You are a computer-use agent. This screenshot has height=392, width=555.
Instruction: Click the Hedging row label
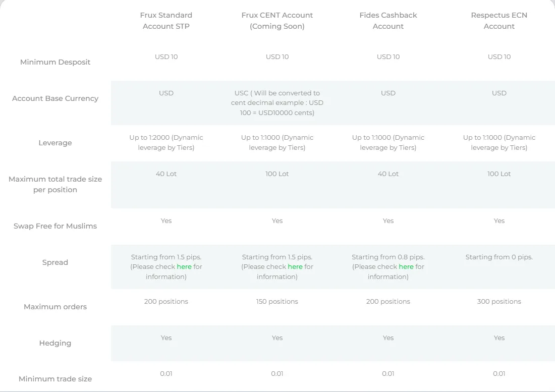55,343
